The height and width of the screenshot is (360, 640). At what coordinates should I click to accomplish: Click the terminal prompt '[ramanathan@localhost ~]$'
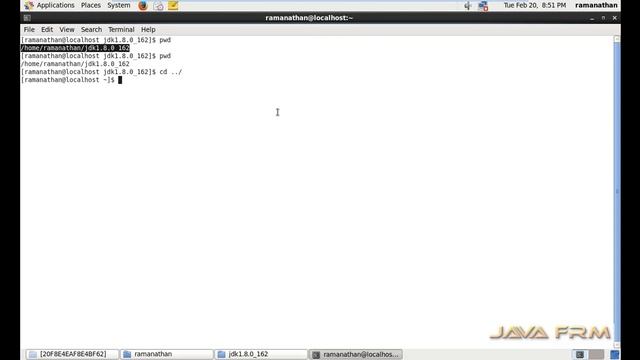(x=68, y=80)
